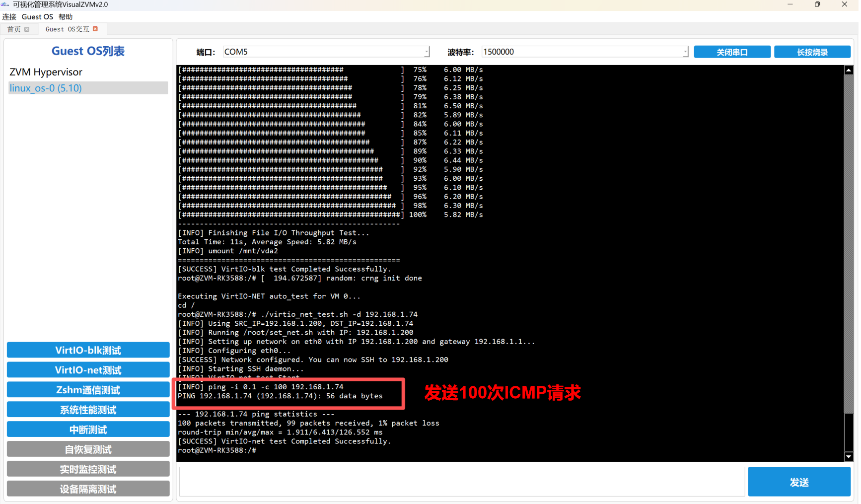Click the 长按烧录 button
Image resolution: width=861 pixels, height=504 pixels.
812,52
